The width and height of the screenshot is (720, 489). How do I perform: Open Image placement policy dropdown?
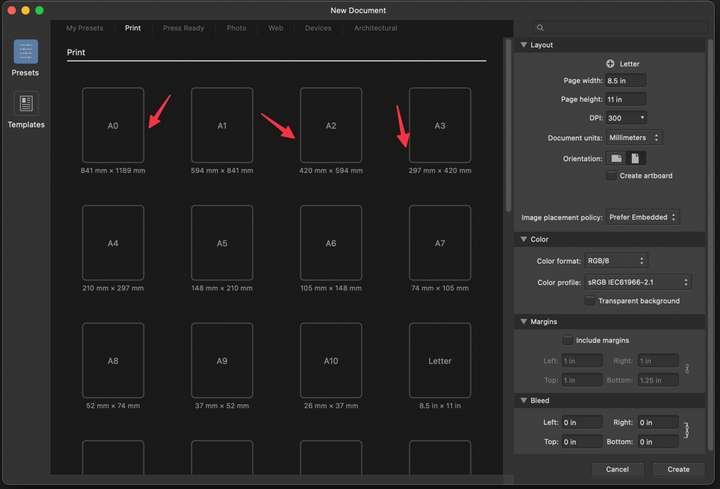click(643, 217)
